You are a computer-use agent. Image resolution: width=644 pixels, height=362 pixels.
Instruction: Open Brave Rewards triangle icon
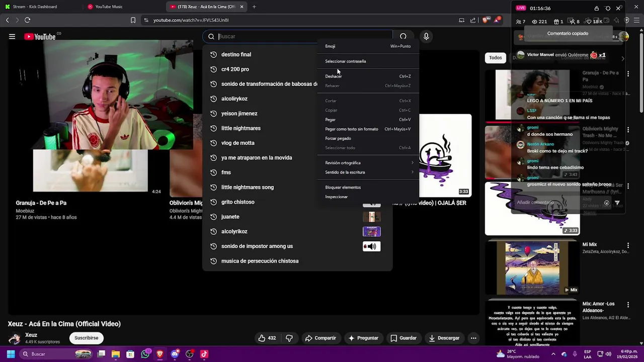[497, 20]
